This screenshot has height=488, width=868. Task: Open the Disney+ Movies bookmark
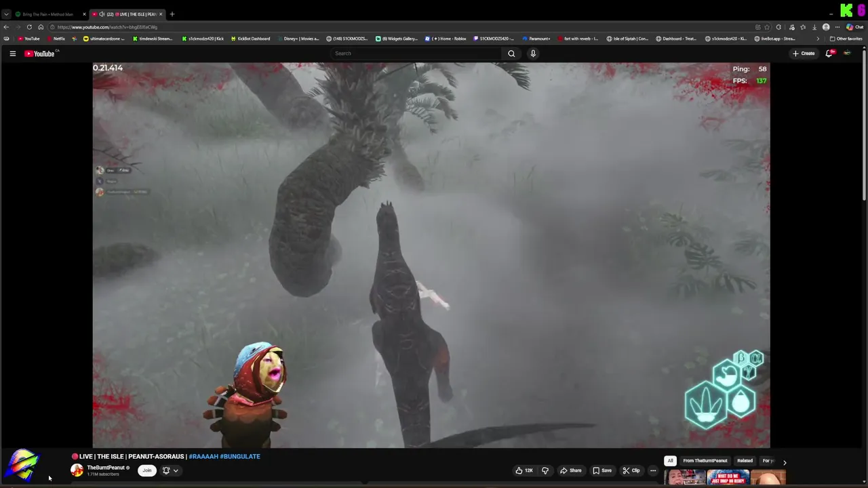(298, 39)
